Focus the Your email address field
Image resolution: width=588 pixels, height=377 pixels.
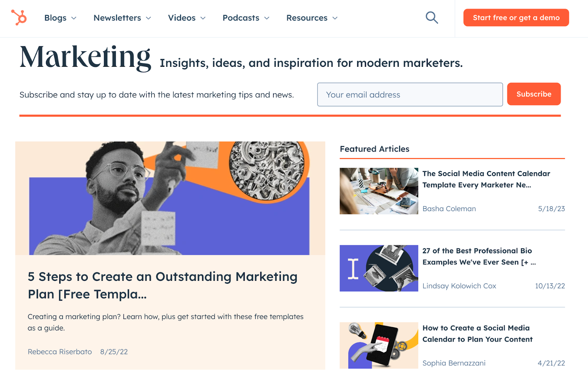coord(410,95)
